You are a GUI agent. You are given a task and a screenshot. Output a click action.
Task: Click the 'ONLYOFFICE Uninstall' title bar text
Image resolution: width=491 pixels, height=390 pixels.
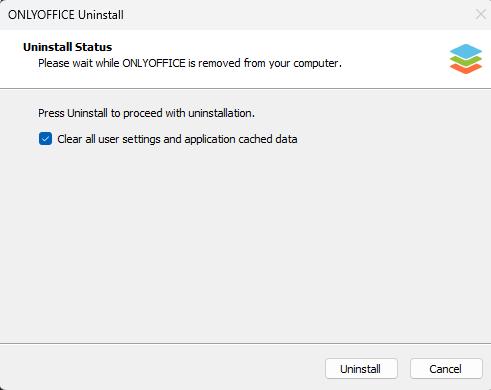tap(66, 15)
